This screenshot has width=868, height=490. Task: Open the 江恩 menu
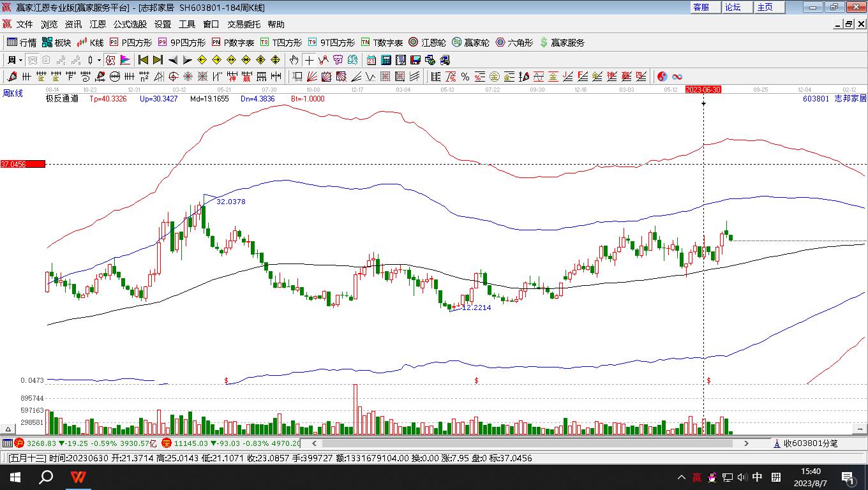(98, 24)
